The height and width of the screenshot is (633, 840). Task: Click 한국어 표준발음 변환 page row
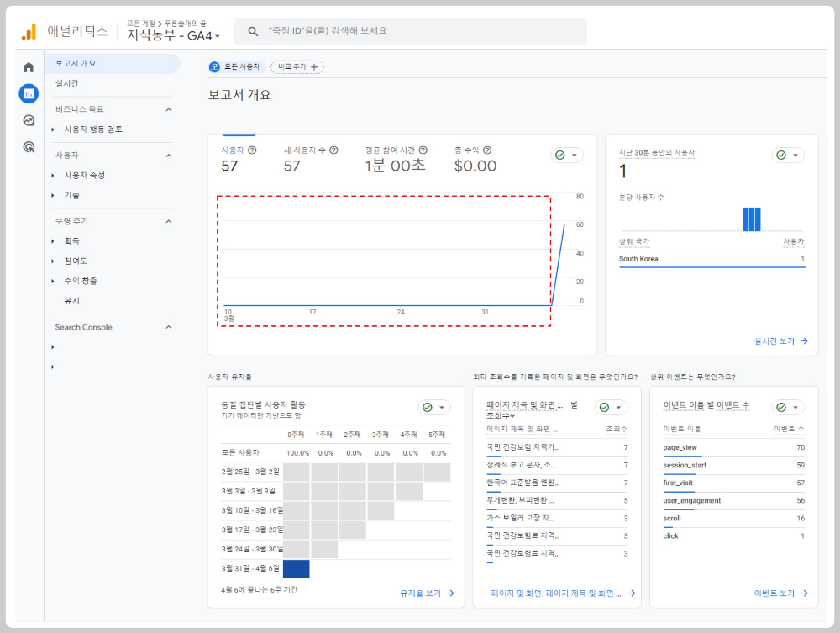(557, 483)
